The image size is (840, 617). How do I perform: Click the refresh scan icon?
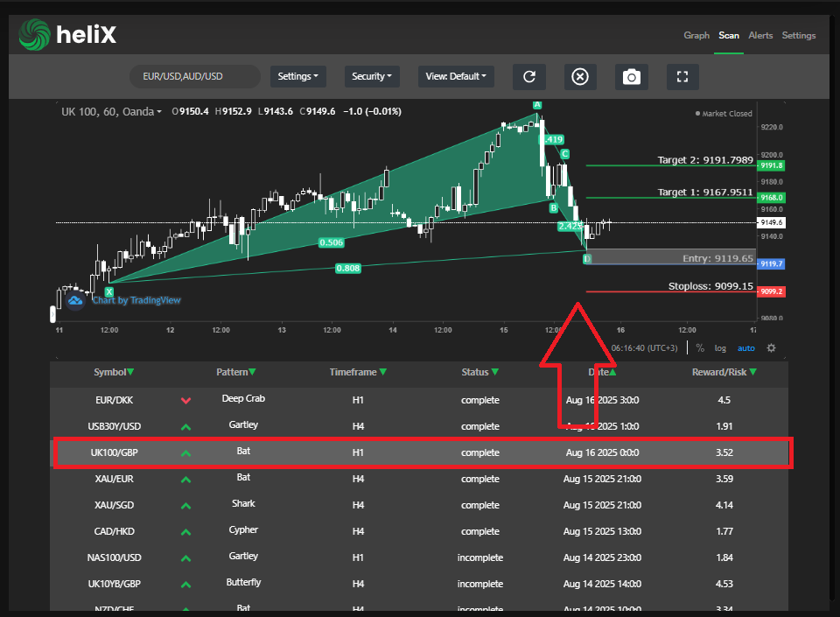[528, 76]
